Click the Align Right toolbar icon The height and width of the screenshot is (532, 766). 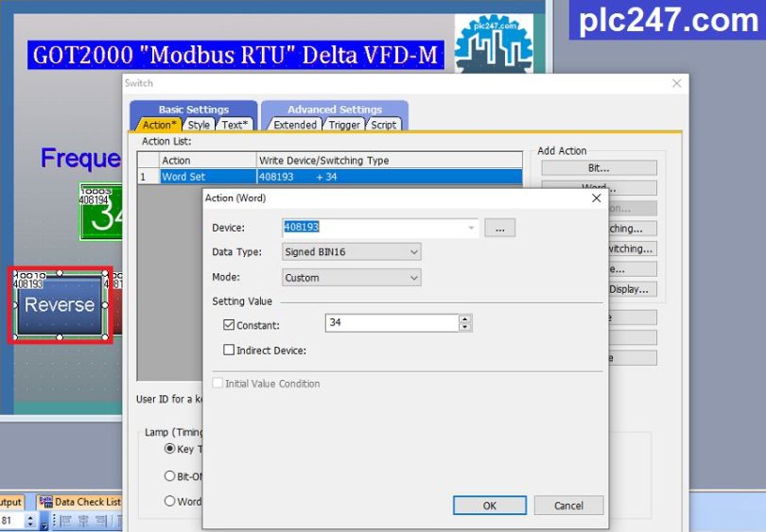click(x=101, y=521)
